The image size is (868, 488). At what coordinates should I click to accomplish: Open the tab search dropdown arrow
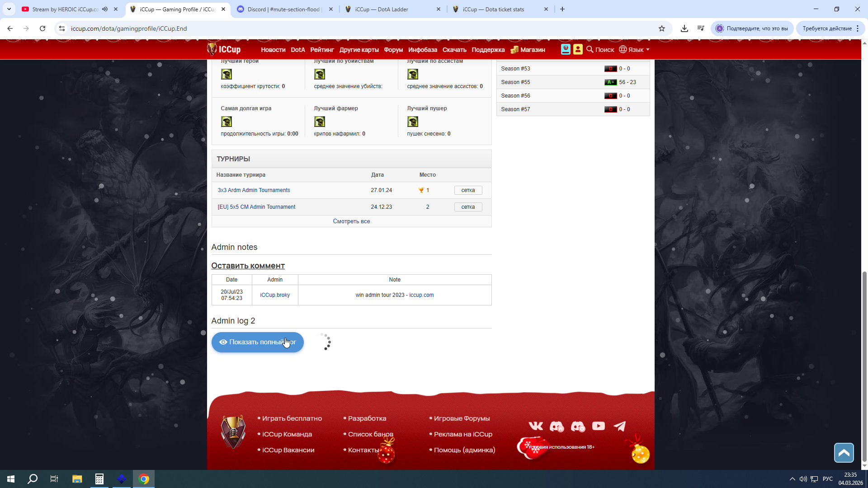(x=9, y=9)
